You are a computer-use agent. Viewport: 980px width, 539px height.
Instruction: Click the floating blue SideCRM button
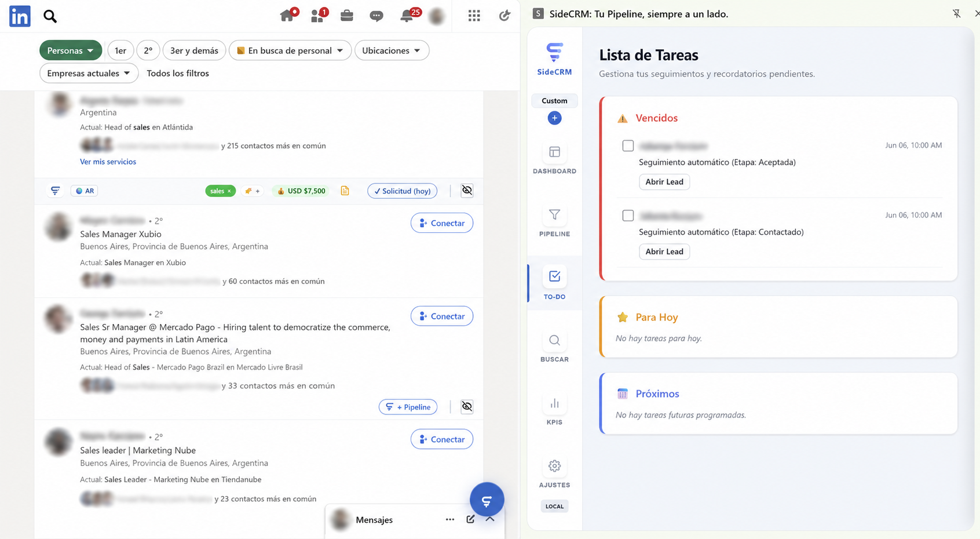[x=487, y=500]
